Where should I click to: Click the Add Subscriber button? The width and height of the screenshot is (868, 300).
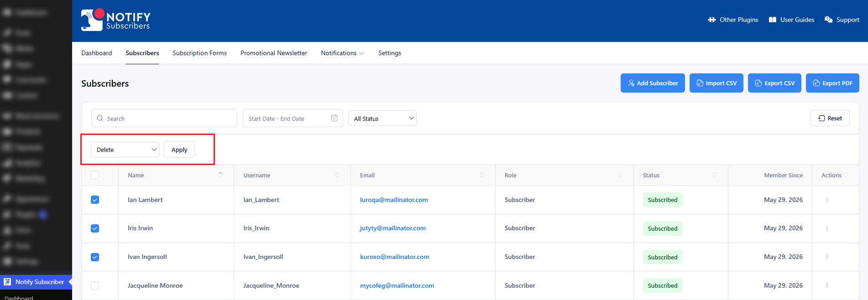[x=653, y=83]
